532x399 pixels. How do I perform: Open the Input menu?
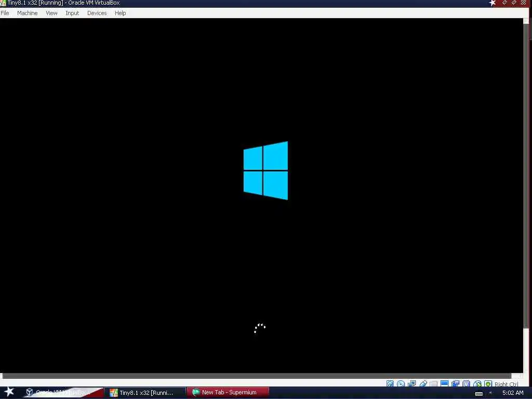[72, 13]
